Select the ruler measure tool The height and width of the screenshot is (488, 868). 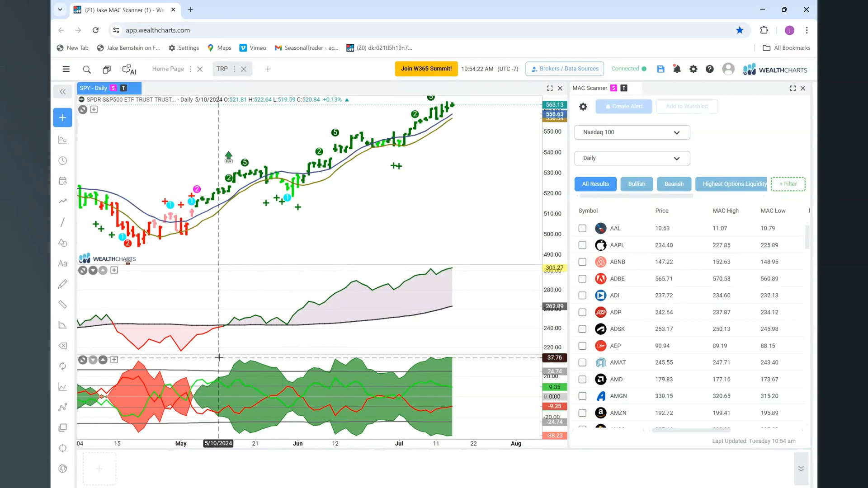tap(63, 305)
